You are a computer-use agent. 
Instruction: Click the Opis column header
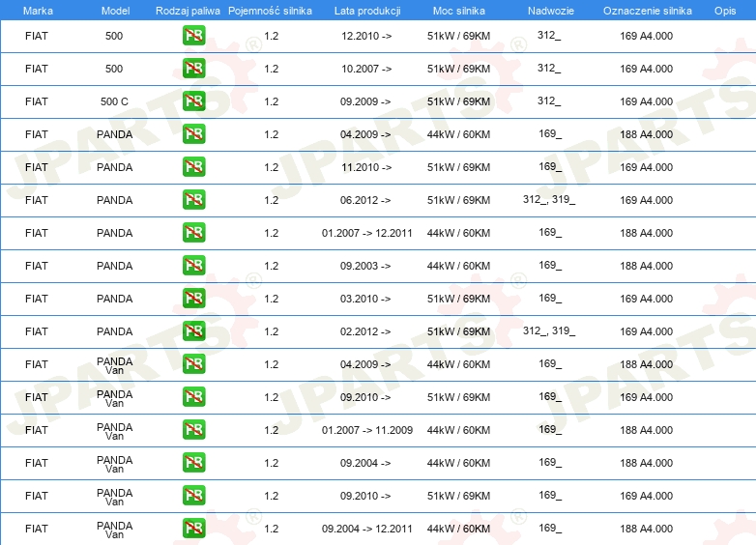pyautogui.click(x=725, y=11)
